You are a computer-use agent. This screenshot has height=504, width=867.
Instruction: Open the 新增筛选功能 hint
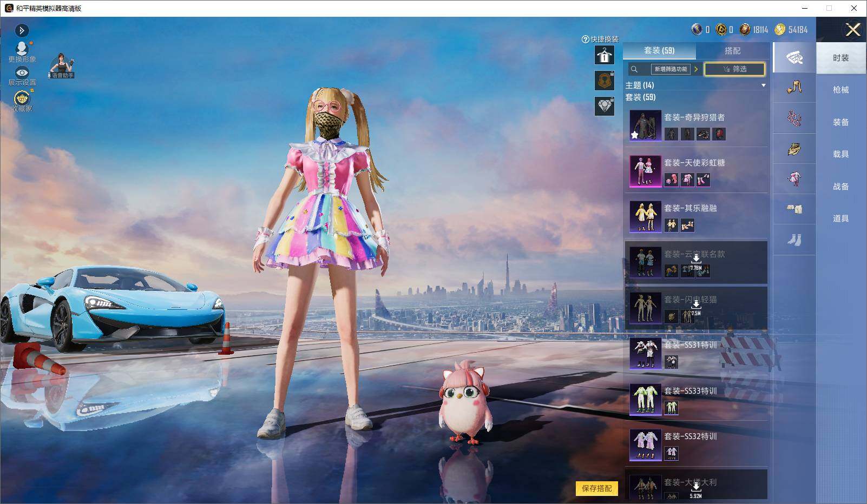[671, 69]
